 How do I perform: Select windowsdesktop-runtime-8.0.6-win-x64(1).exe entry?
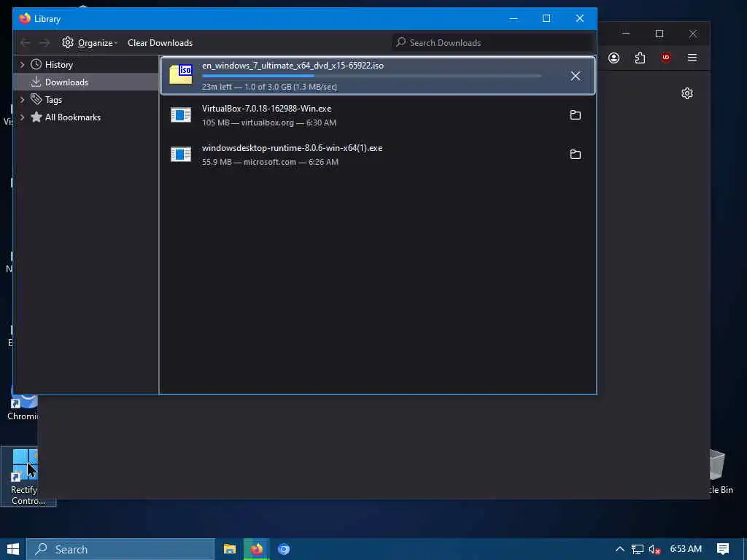[377, 155]
